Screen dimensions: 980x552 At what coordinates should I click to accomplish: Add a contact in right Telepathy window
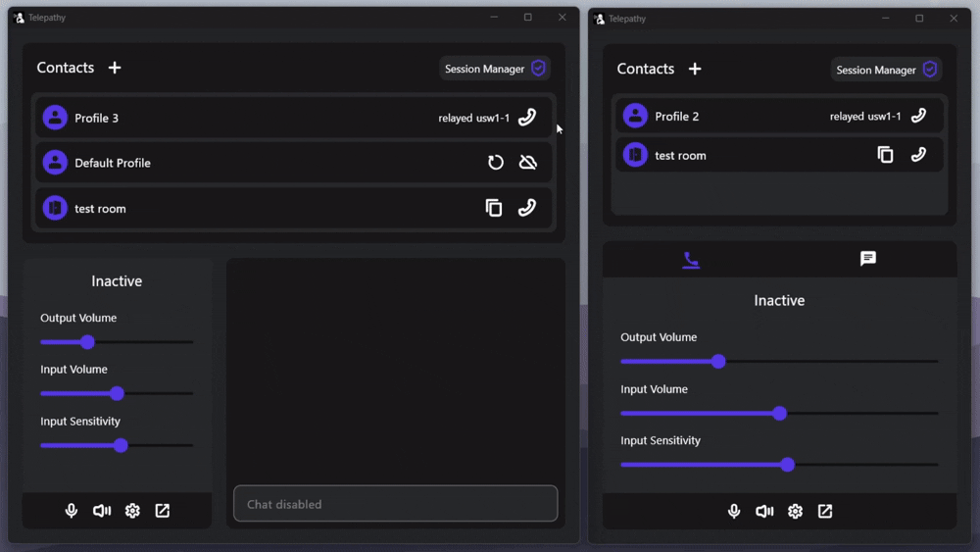(695, 69)
